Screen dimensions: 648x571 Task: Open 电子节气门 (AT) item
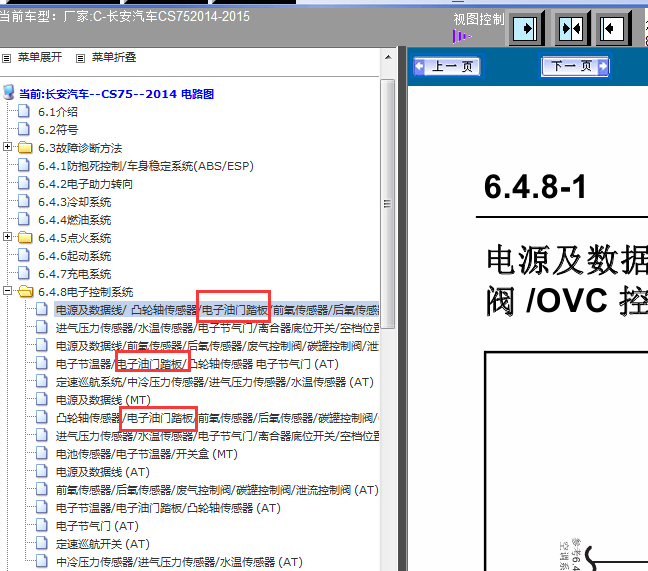click(97, 526)
